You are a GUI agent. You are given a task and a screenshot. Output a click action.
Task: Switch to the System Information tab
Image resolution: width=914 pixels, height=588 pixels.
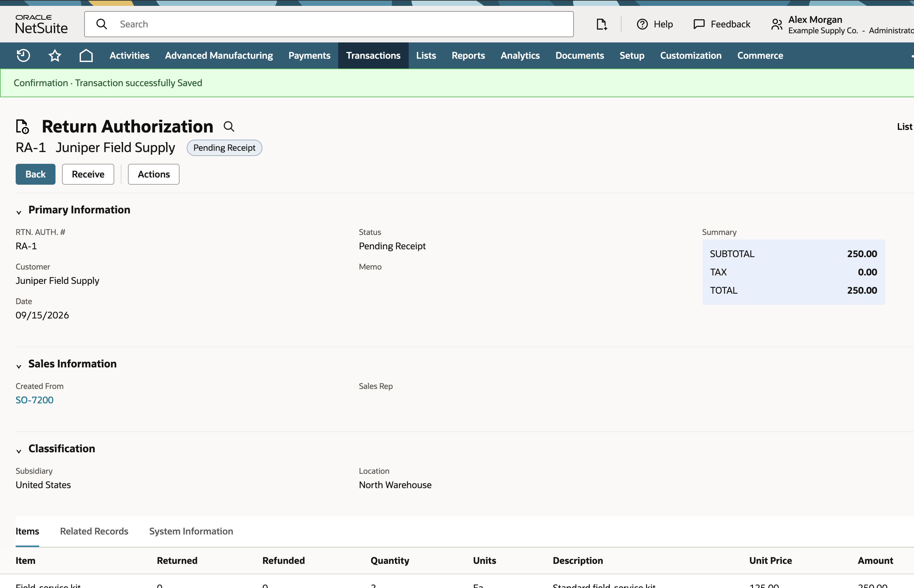pyautogui.click(x=191, y=531)
